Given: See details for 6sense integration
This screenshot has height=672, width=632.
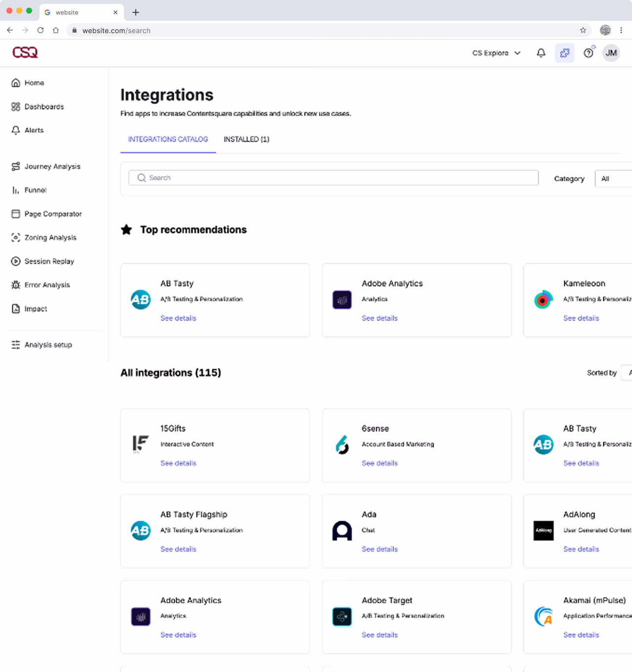Looking at the screenshot, I should click(x=380, y=463).
